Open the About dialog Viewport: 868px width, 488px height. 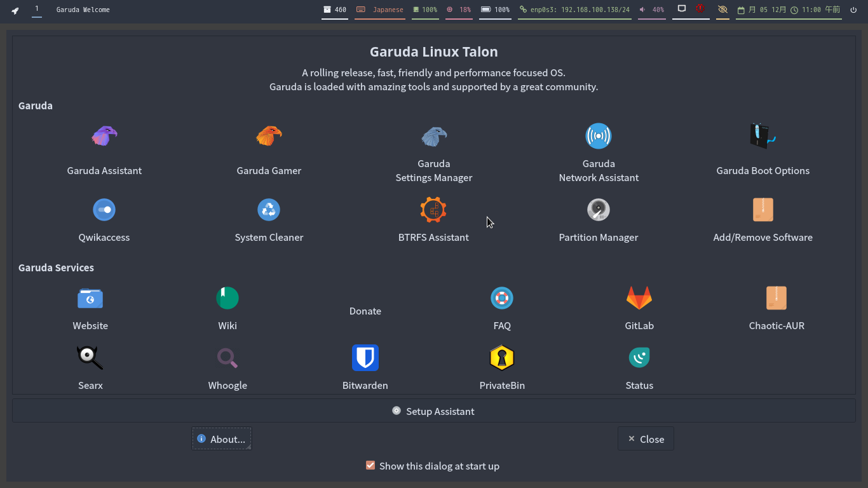click(x=222, y=439)
